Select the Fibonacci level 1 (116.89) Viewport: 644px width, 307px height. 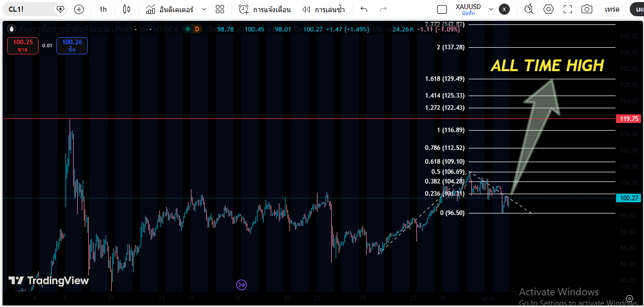[450, 130]
